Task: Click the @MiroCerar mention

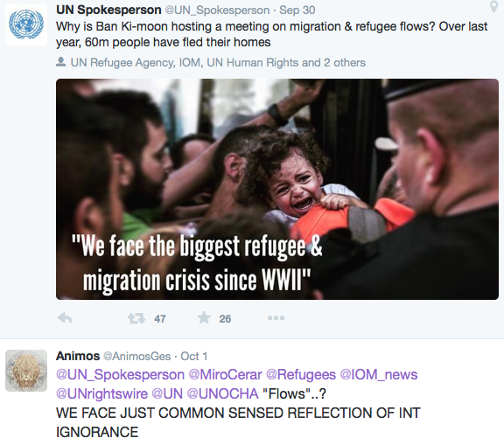Action: pos(226,375)
